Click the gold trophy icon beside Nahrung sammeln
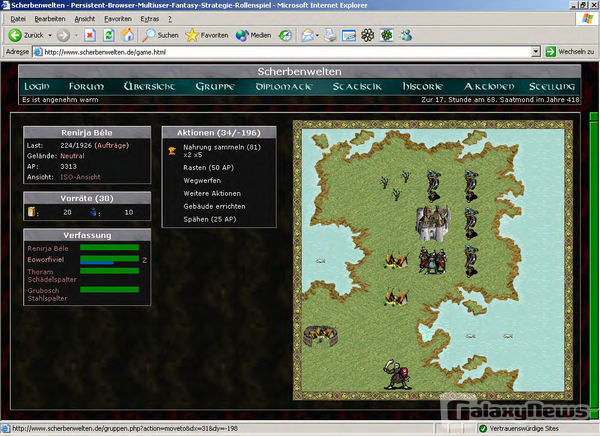 [172, 150]
